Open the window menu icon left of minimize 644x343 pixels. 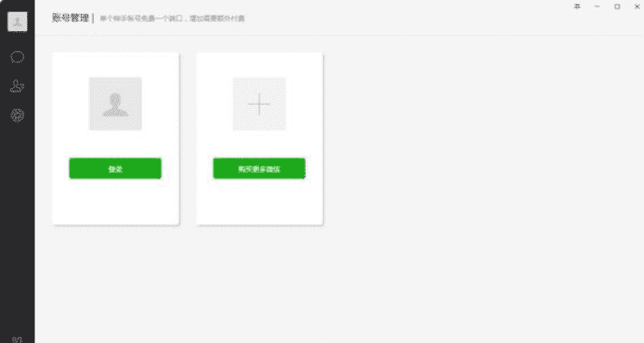tap(577, 7)
